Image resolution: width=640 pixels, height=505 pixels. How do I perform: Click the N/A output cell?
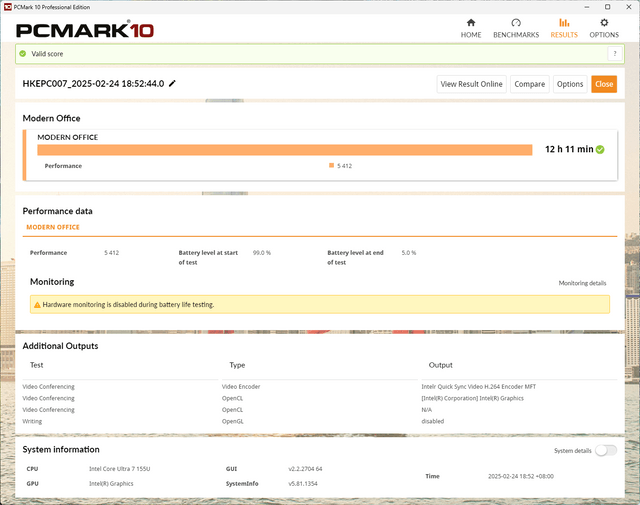[426, 409]
